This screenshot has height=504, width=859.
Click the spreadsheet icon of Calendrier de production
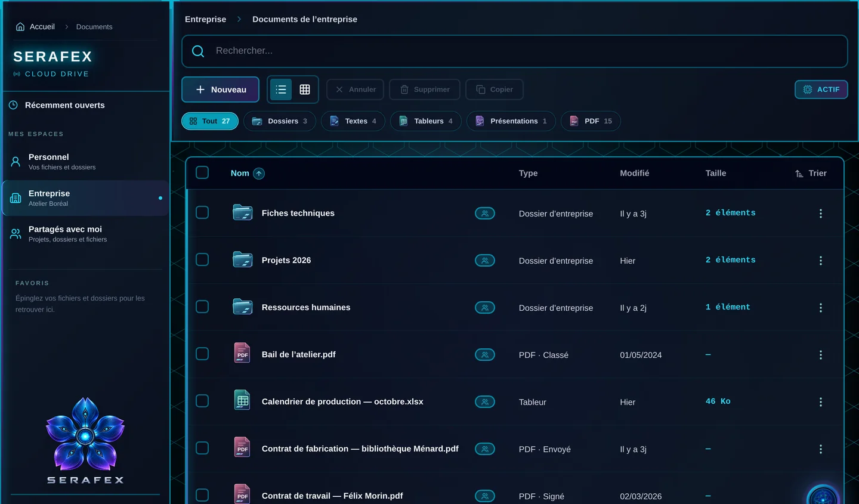pyautogui.click(x=242, y=400)
